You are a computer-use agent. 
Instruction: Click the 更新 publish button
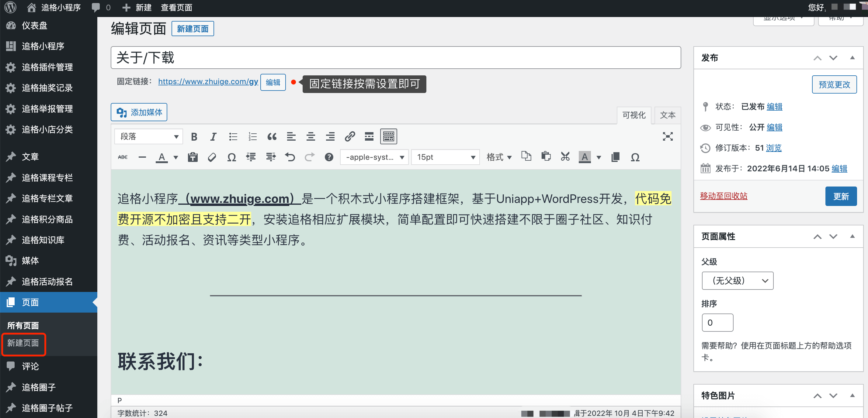841,196
